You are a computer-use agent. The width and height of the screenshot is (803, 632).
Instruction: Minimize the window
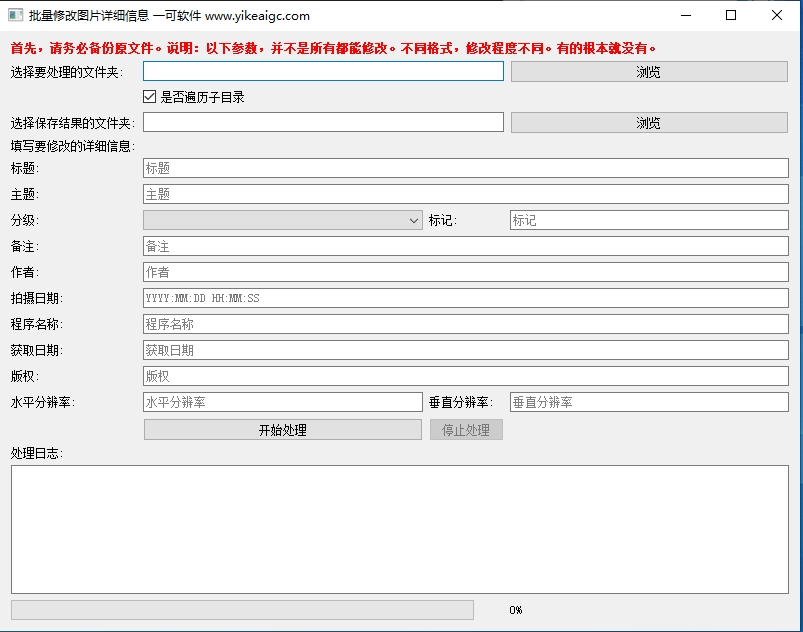686,15
